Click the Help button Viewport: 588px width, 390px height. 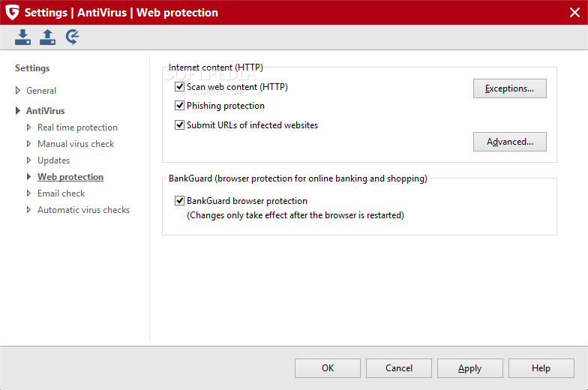(x=541, y=368)
